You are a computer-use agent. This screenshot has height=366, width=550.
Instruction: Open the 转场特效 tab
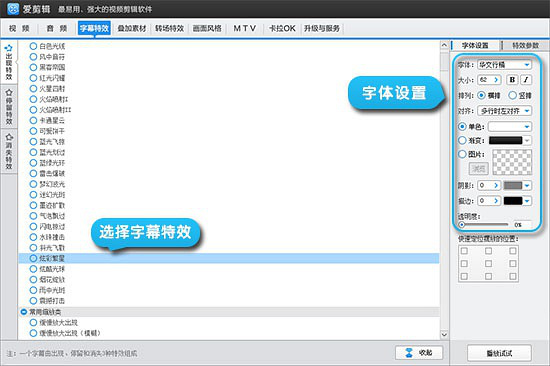(170, 28)
